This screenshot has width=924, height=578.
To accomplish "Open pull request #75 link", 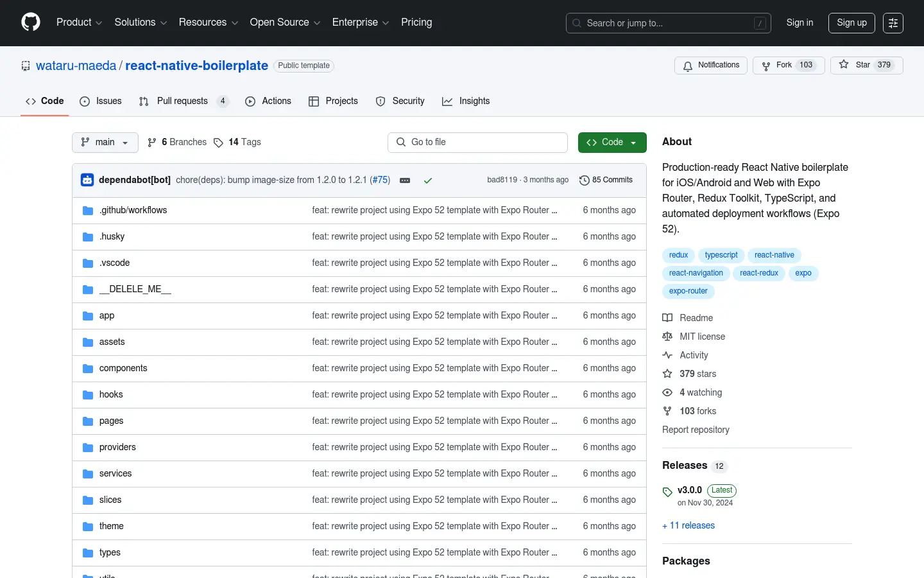I will coord(381,180).
